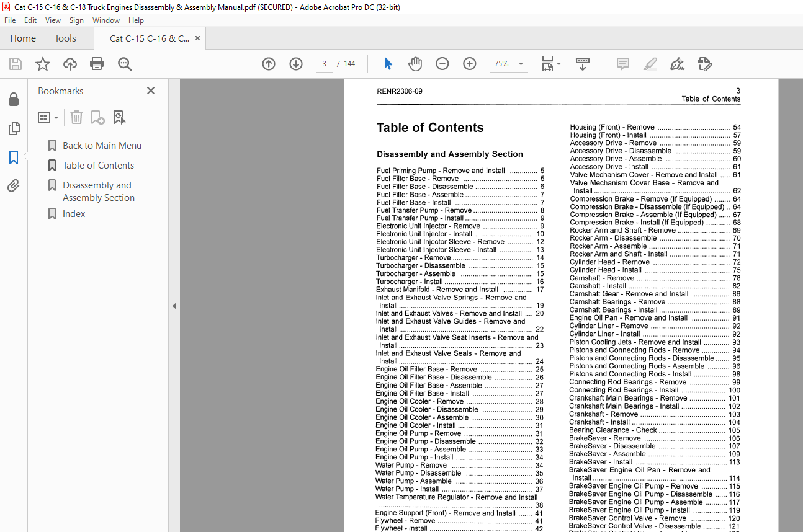Image resolution: width=803 pixels, height=532 pixels.
Task: Go to previous page arrow
Action: [x=269, y=64]
